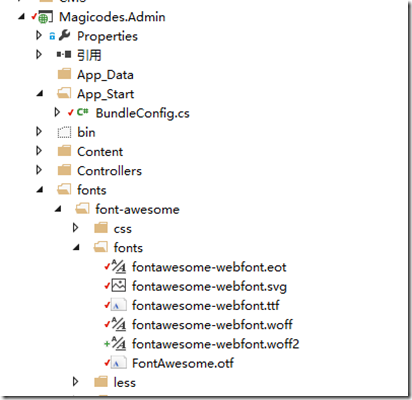Click the C# icon of BundleConfig.cs
The image size is (412, 400).
coord(82,112)
